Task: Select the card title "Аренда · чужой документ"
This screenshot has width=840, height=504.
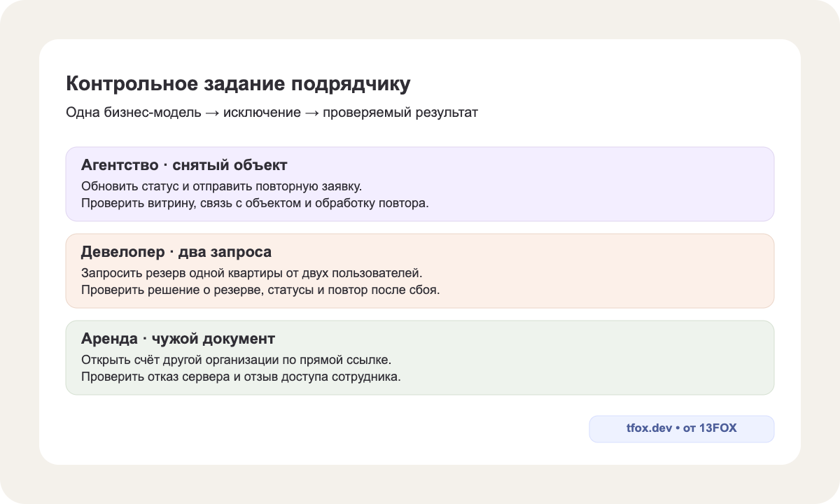Action: [x=178, y=339]
